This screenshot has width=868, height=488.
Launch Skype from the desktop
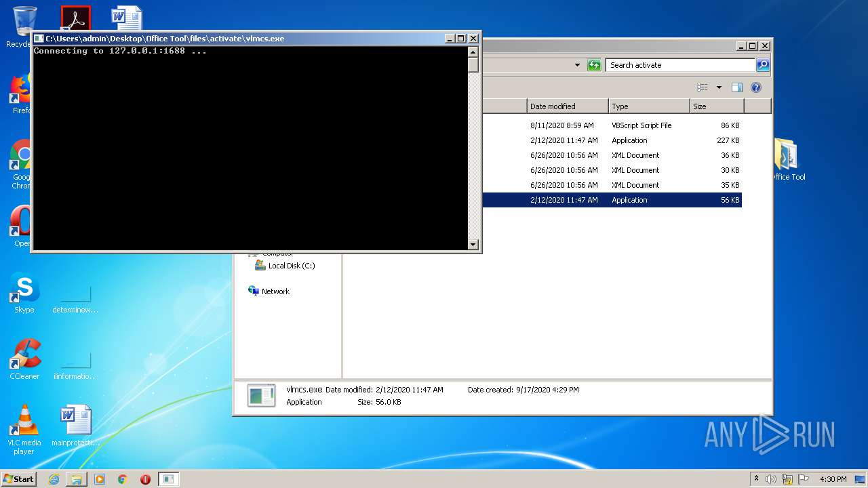24,293
